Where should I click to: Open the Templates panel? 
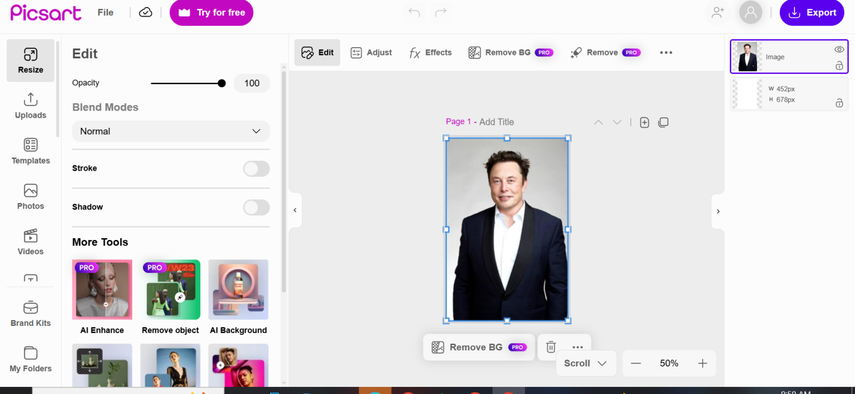pyautogui.click(x=31, y=151)
